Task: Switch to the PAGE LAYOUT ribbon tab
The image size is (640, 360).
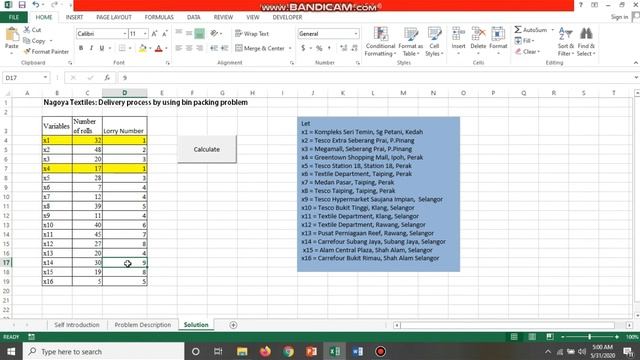Action: 114,17
